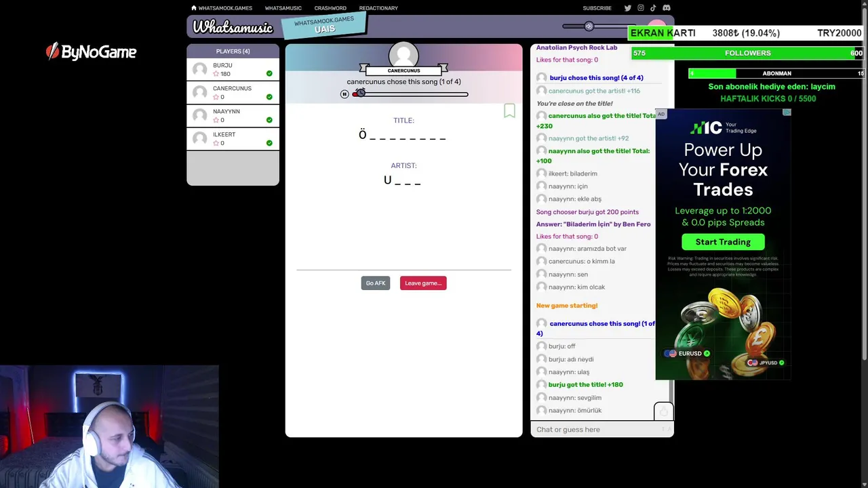Click the PLAYERS (4) header

coord(233,52)
